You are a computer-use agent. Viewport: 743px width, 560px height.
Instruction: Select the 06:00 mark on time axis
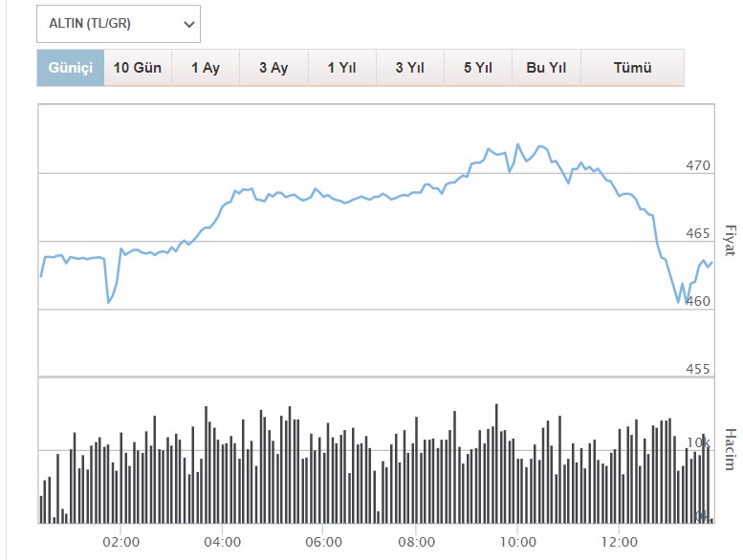tap(323, 542)
